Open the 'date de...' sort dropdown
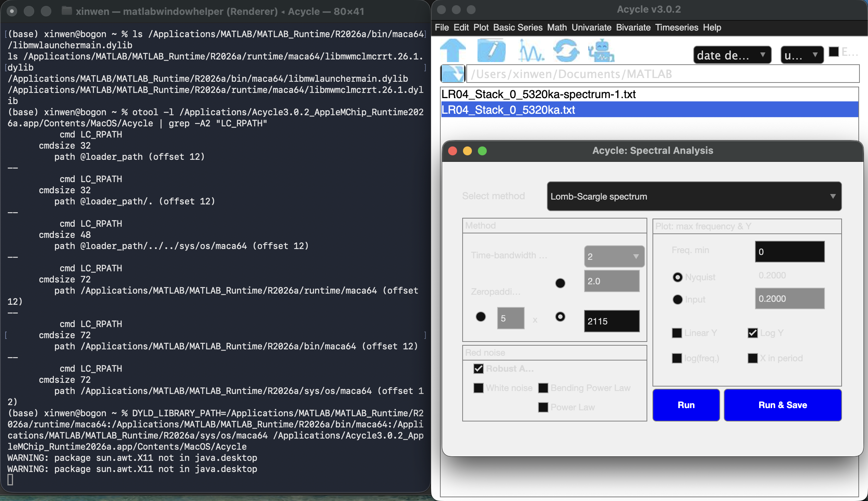This screenshot has width=868, height=501. pos(732,55)
